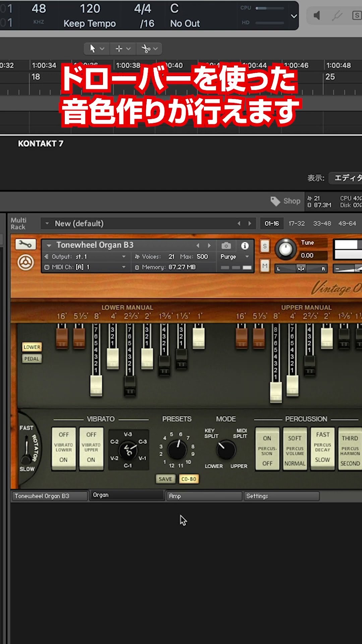Click the tempo value 120

click(x=90, y=8)
